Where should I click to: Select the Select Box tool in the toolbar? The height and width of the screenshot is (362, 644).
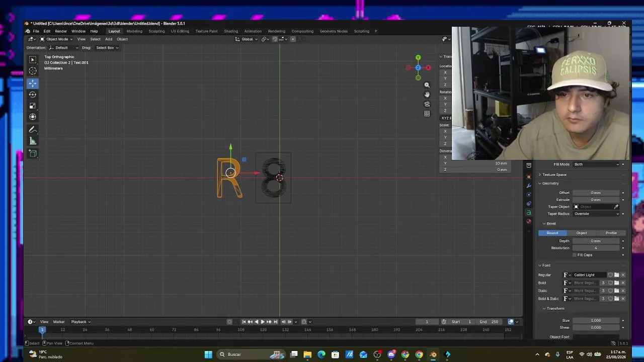(33, 60)
